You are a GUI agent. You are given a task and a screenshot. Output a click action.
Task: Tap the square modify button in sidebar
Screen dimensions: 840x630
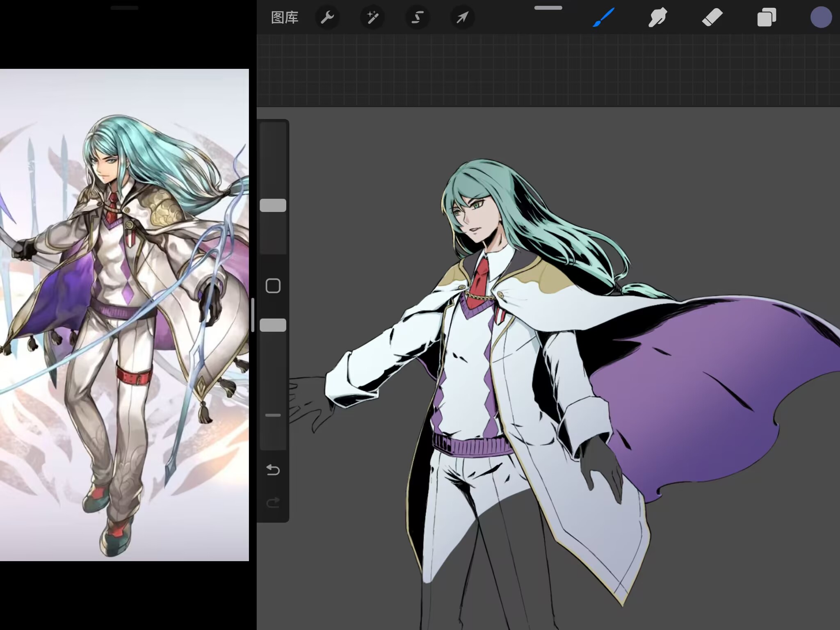[x=273, y=286]
